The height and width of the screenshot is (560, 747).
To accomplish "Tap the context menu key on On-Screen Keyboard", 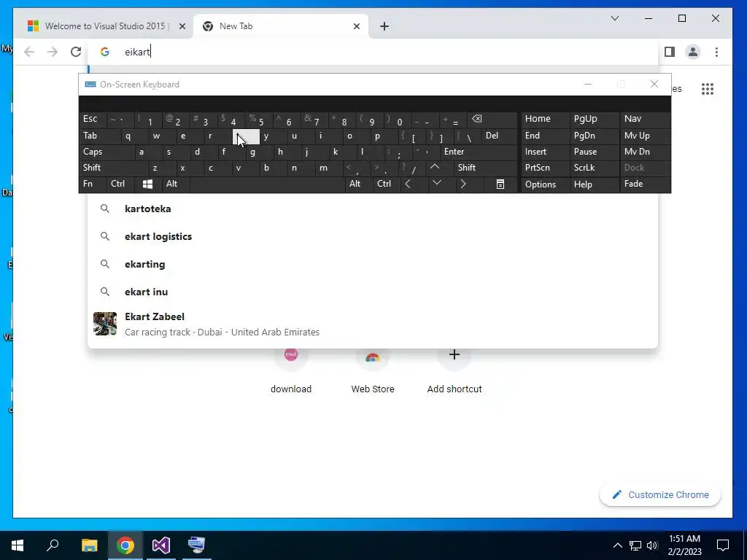I will (x=500, y=184).
